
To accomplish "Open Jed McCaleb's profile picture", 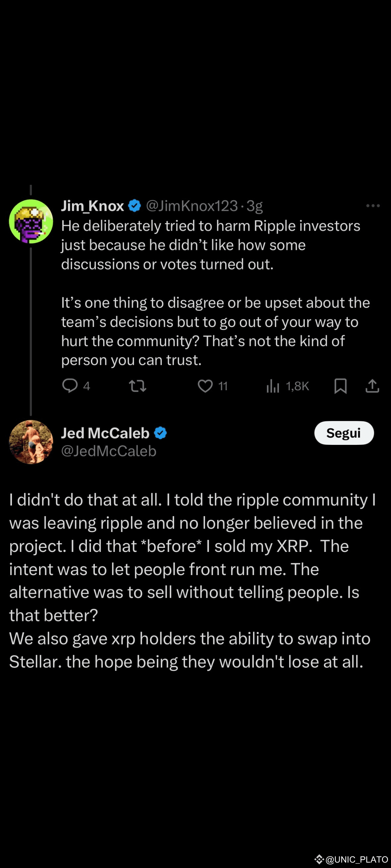I will coord(31,442).
